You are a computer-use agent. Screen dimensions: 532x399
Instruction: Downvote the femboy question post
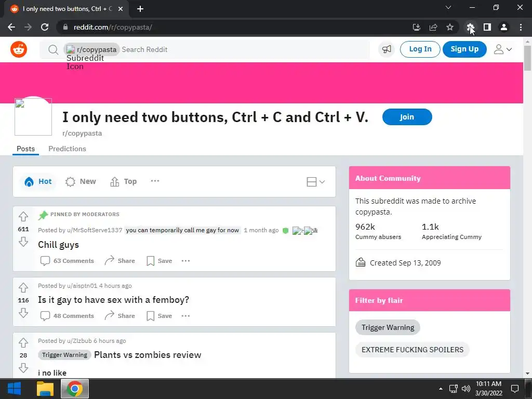(23, 313)
